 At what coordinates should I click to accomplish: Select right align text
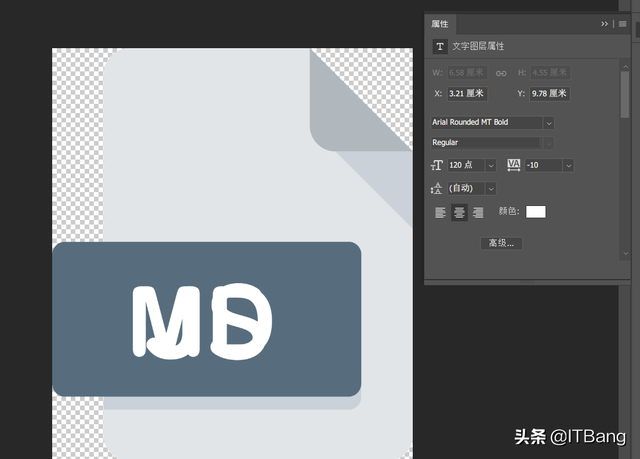pyautogui.click(x=478, y=213)
